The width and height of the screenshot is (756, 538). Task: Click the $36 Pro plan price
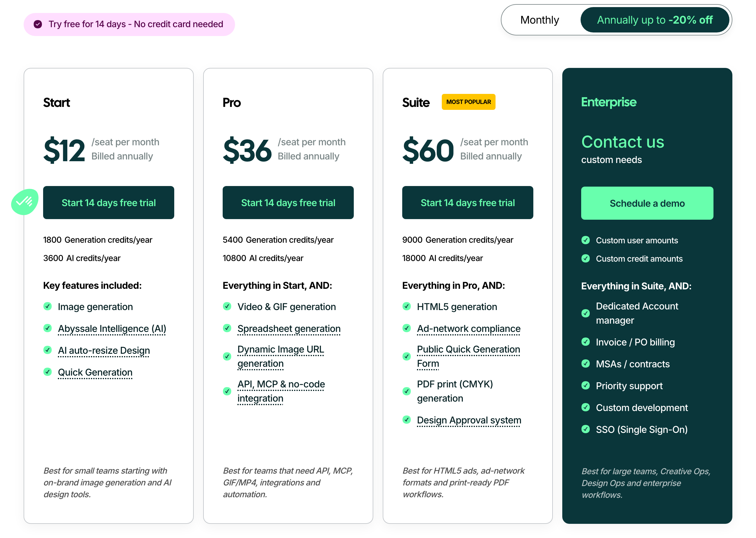[x=247, y=150]
